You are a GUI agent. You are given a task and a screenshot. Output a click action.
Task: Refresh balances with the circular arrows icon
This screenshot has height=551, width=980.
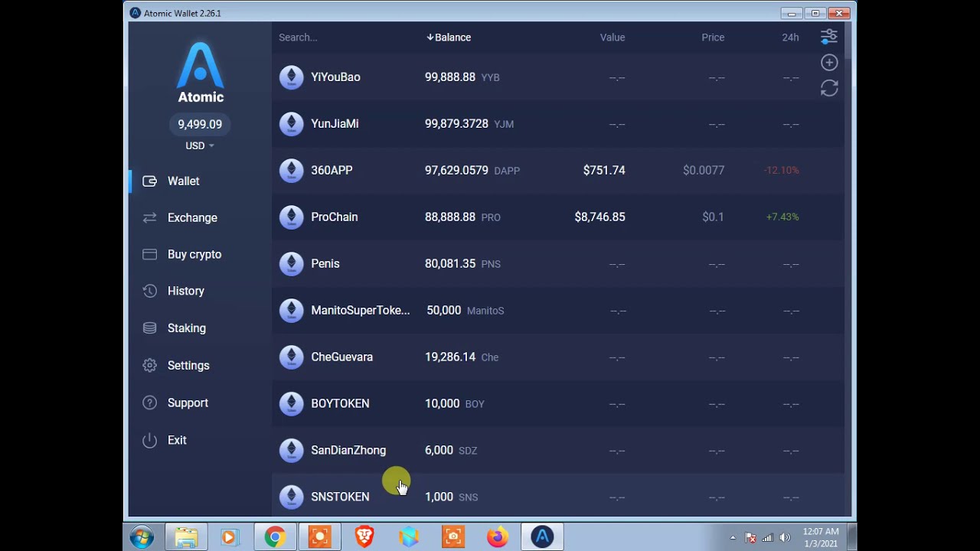[829, 89]
